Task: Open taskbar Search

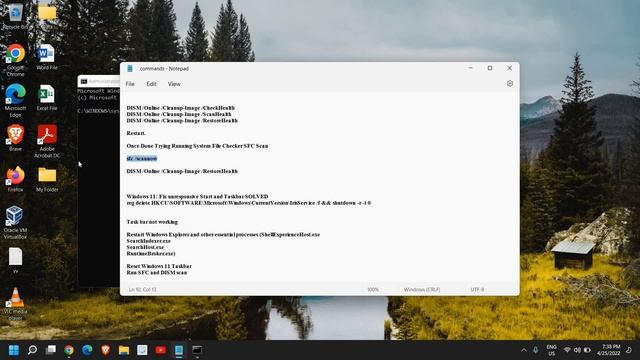Action: [32, 350]
